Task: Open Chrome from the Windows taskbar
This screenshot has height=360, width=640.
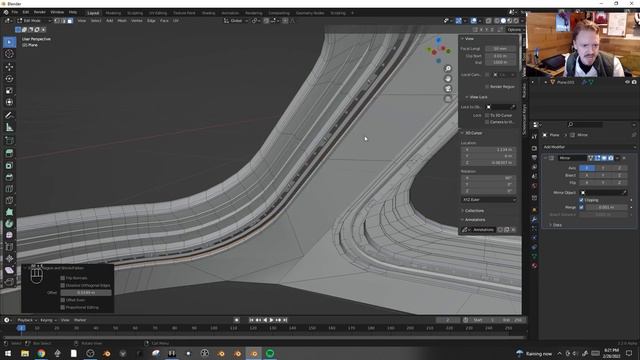Action: pos(41,353)
